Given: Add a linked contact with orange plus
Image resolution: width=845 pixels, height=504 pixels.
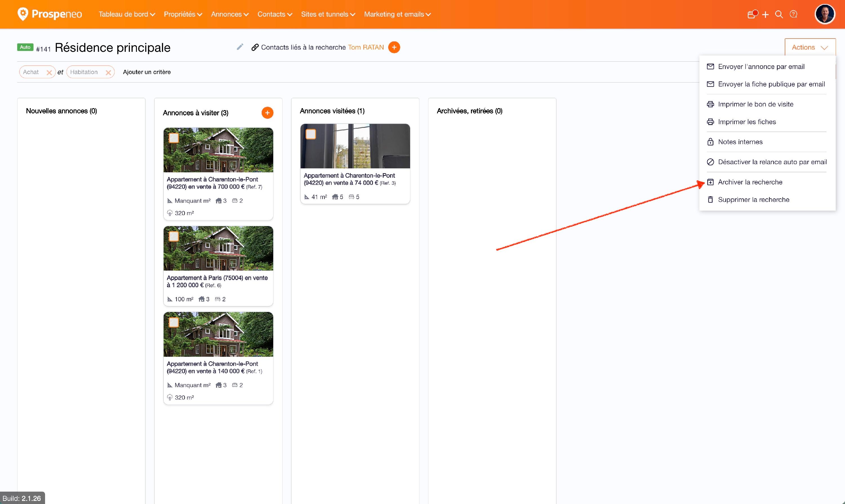Looking at the screenshot, I should pos(394,47).
